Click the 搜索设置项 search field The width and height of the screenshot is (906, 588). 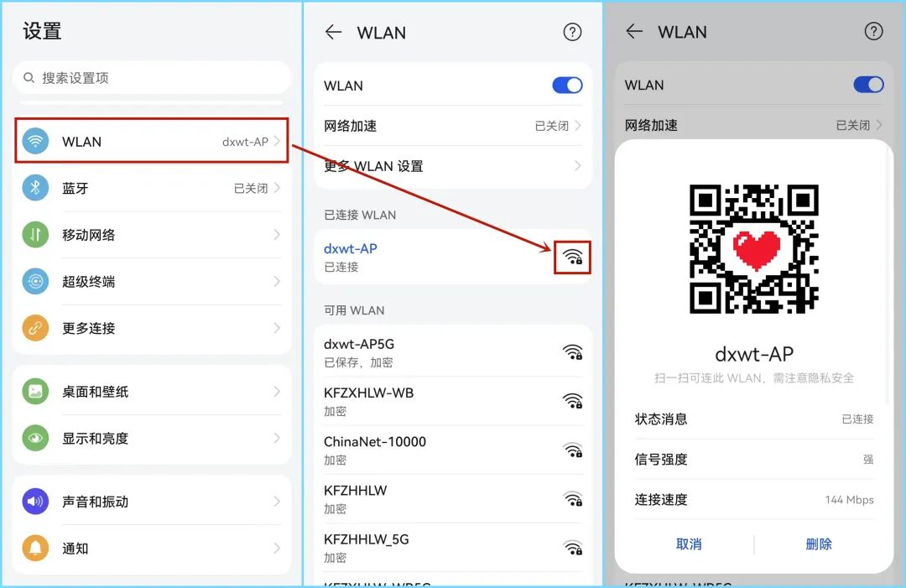click(151, 77)
